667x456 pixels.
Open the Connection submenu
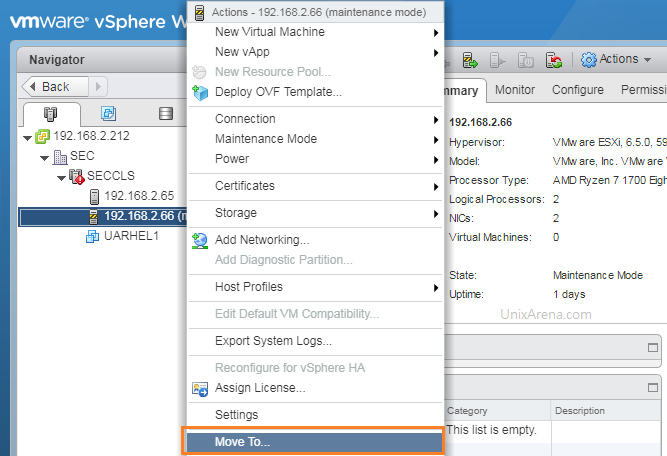pos(316,119)
